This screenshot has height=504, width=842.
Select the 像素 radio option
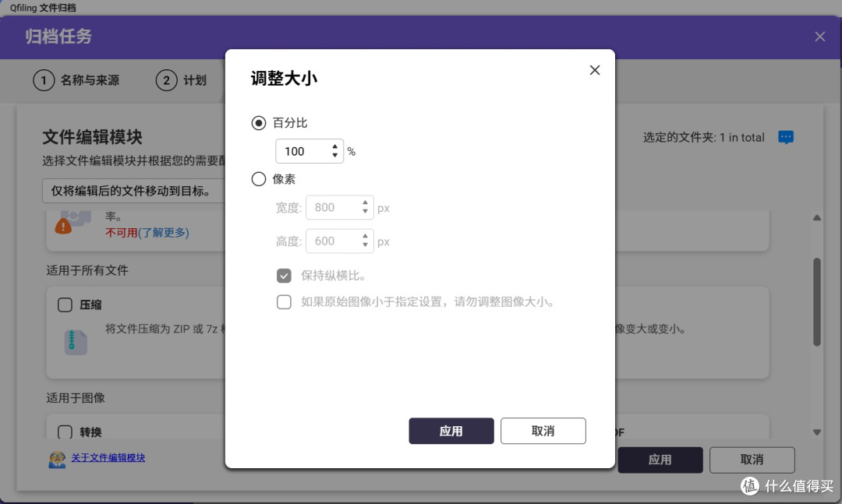tap(258, 178)
